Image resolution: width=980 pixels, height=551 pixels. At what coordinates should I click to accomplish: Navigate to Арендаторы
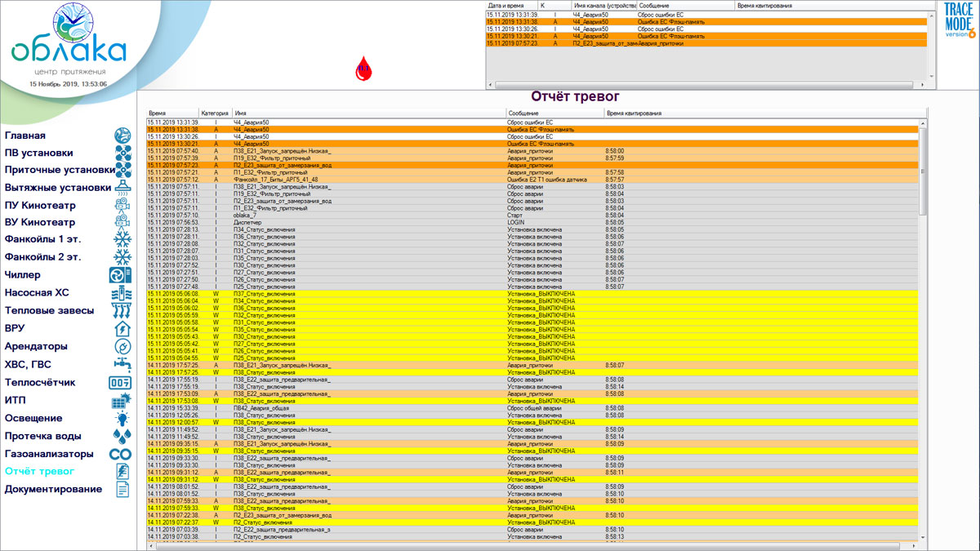tap(36, 346)
